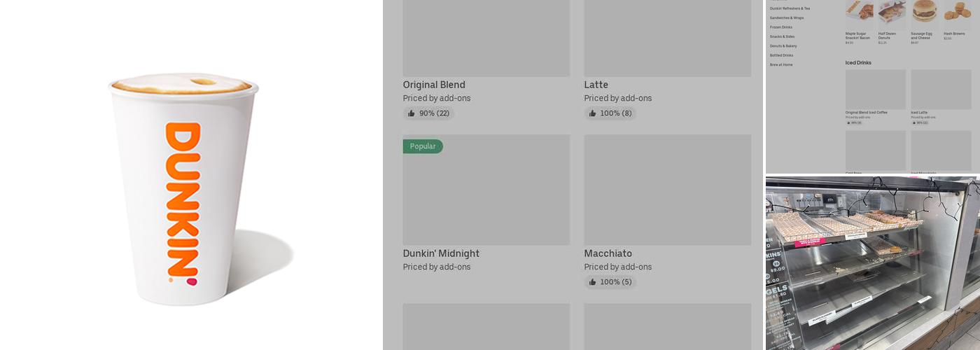Click the rating under Original Blend Iced Coffee

click(x=855, y=122)
